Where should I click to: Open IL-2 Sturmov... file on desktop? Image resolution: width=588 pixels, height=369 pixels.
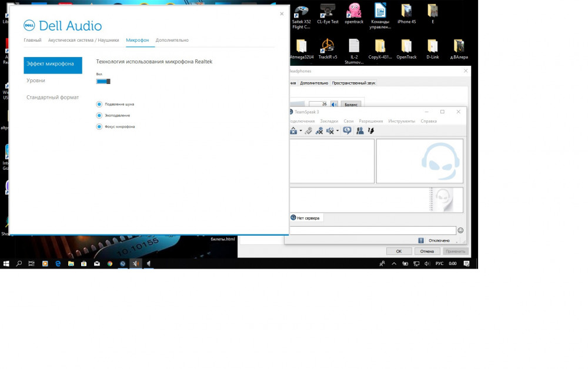[x=354, y=52]
